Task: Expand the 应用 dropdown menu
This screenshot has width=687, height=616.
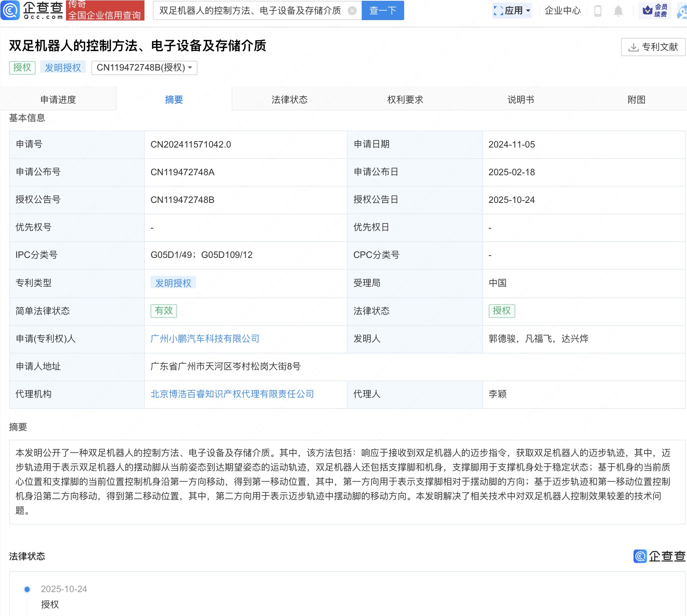Action: 512,11
